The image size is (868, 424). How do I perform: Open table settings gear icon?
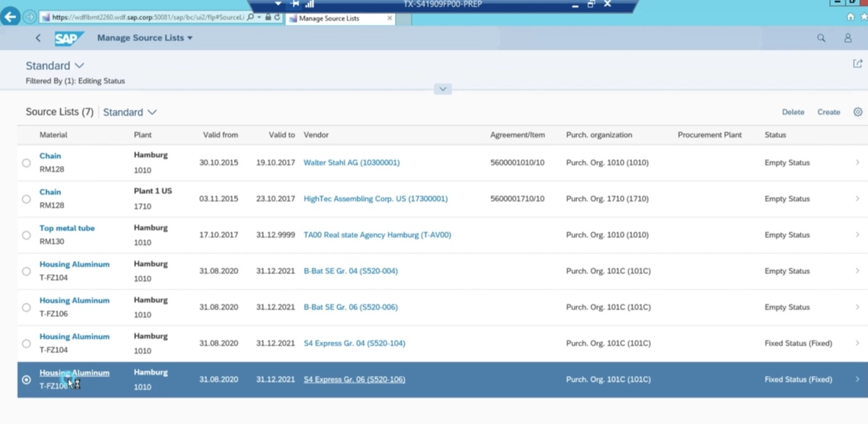pos(858,112)
